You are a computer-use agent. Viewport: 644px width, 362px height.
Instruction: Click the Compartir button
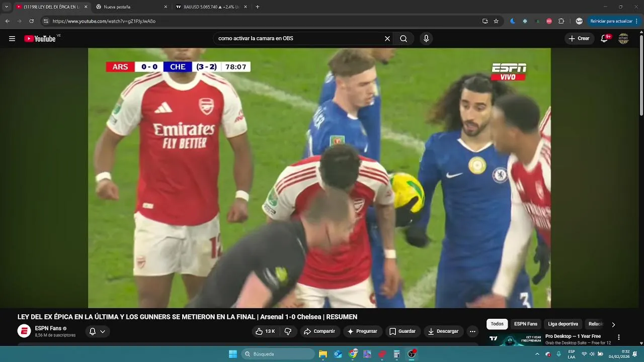pyautogui.click(x=319, y=331)
